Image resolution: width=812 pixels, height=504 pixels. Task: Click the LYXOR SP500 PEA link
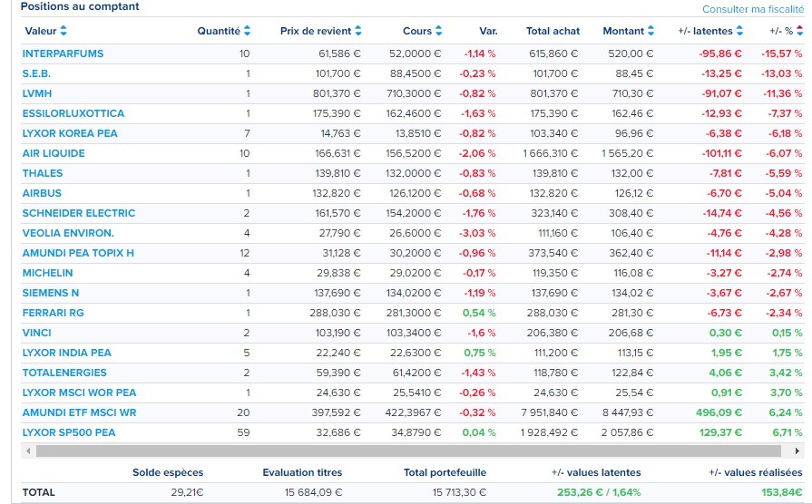click(69, 432)
